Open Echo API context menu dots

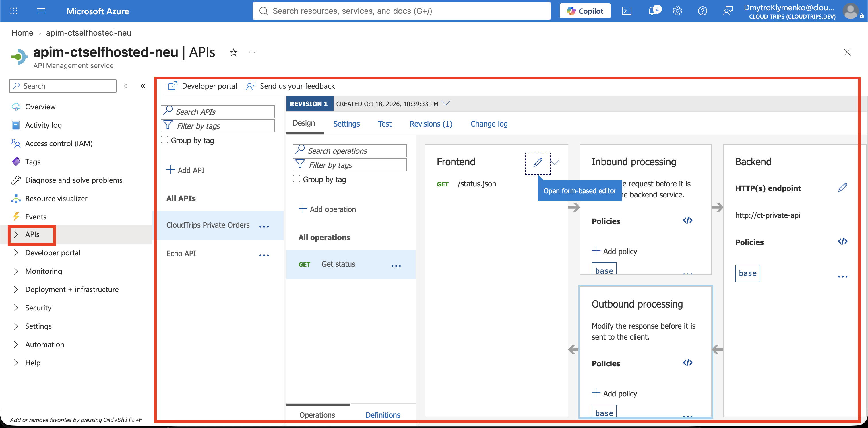tap(264, 255)
